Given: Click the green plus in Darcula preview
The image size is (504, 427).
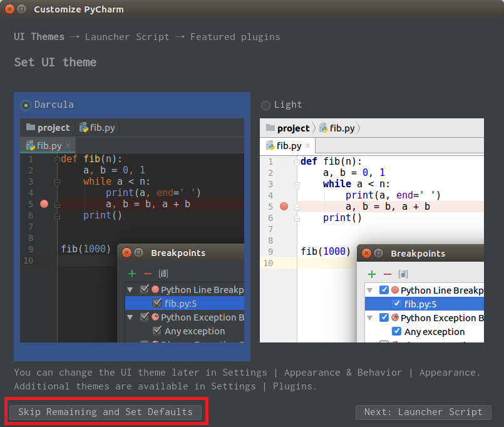Looking at the screenshot, I should coord(132,274).
